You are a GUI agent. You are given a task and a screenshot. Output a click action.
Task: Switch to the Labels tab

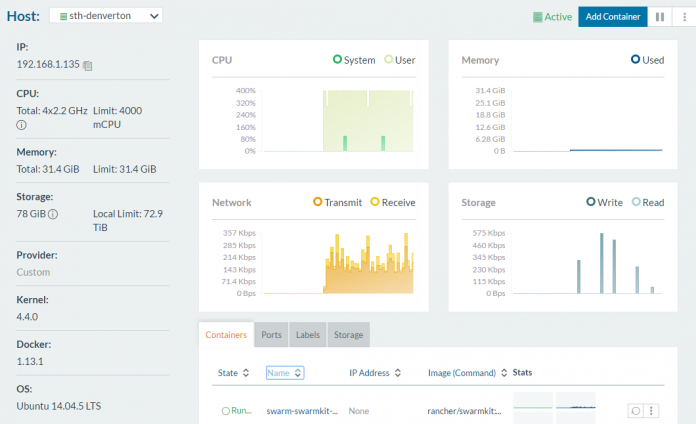tap(307, 335)
